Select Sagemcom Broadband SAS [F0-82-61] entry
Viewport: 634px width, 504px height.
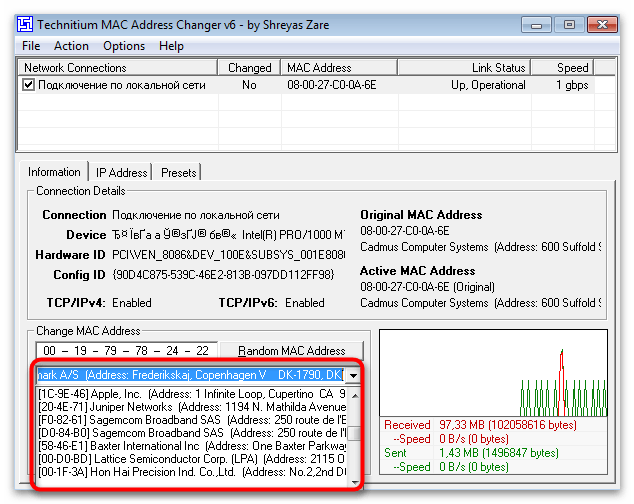click(192, 420)
